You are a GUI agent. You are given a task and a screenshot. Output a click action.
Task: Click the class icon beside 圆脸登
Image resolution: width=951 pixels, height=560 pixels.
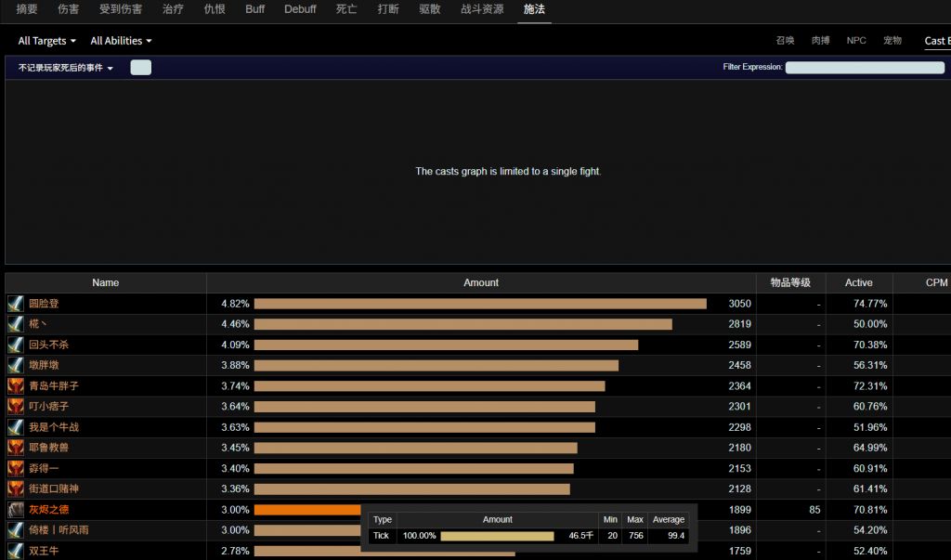tap(15, 304)
